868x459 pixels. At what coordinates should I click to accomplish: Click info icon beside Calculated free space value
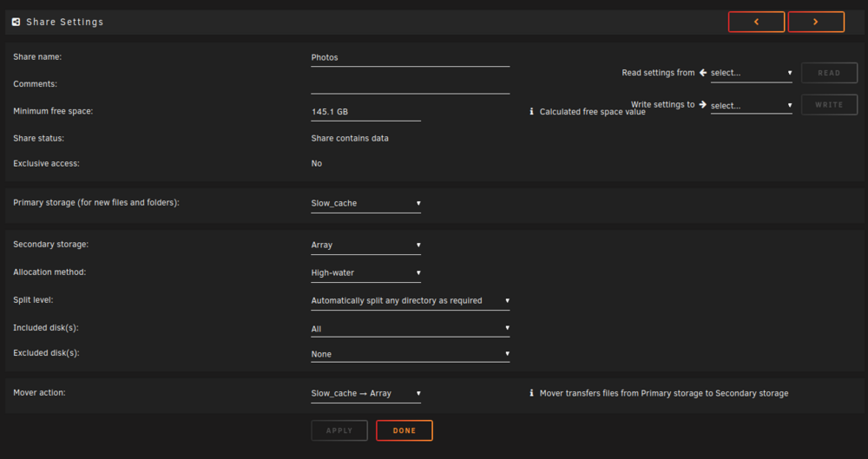531,111
